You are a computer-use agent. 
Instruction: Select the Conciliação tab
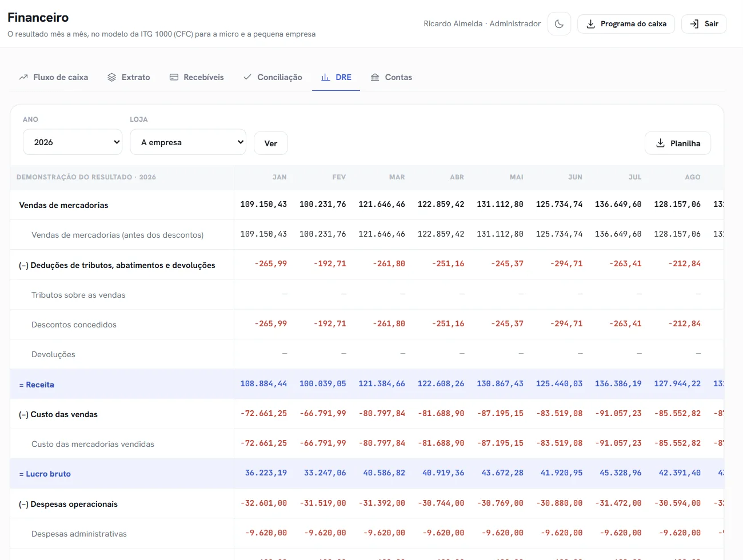tap(273, 77)
